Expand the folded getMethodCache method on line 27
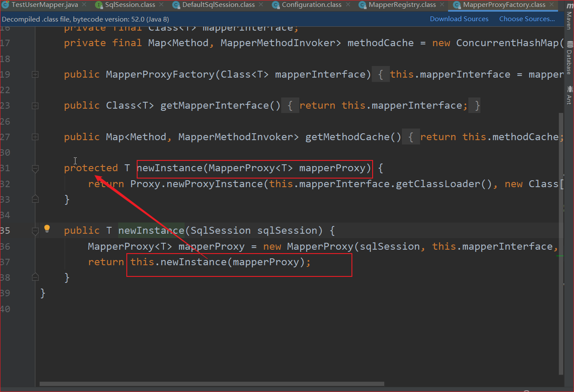The width and height of the screenshot is (574, 392). point(35,137)
